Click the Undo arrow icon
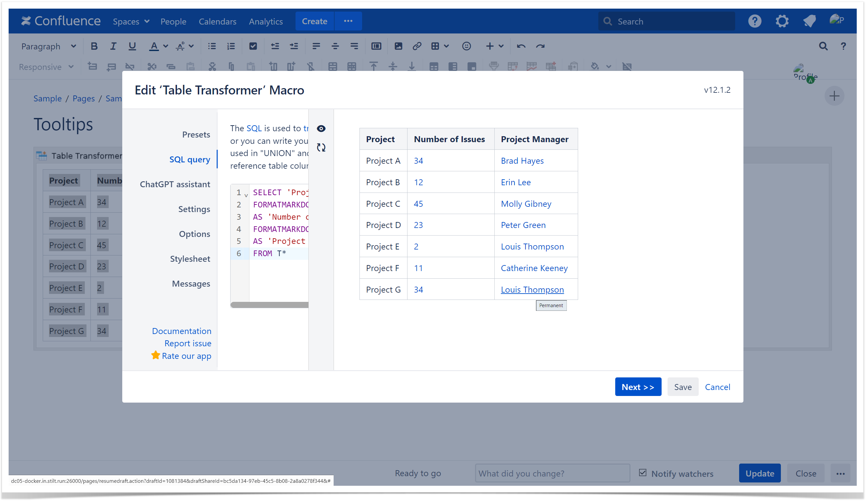868x502 pixels. 521,46
